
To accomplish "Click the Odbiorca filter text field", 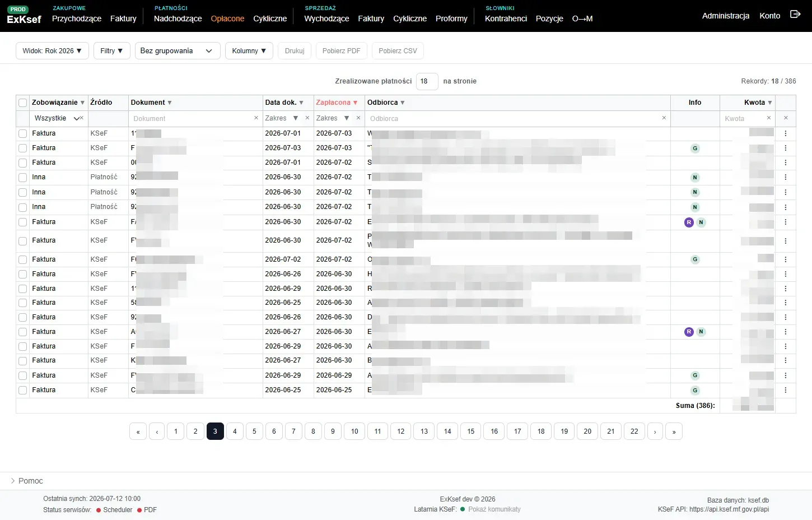I will tap(512, 118).
